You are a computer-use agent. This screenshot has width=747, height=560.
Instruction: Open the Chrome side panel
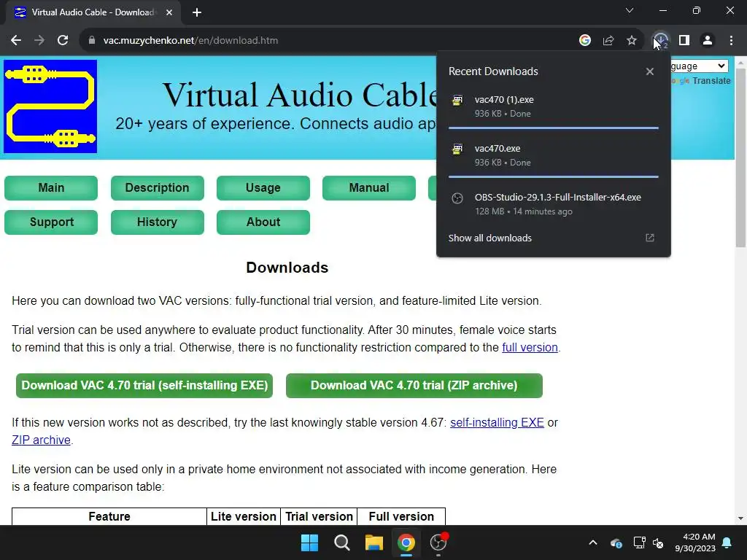[x=684, y=41]
